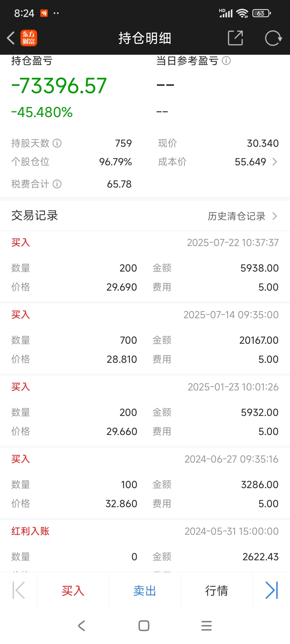Jump to next holding arrow
The width and height of the screenshot is (290, 644).
[271, 590]
